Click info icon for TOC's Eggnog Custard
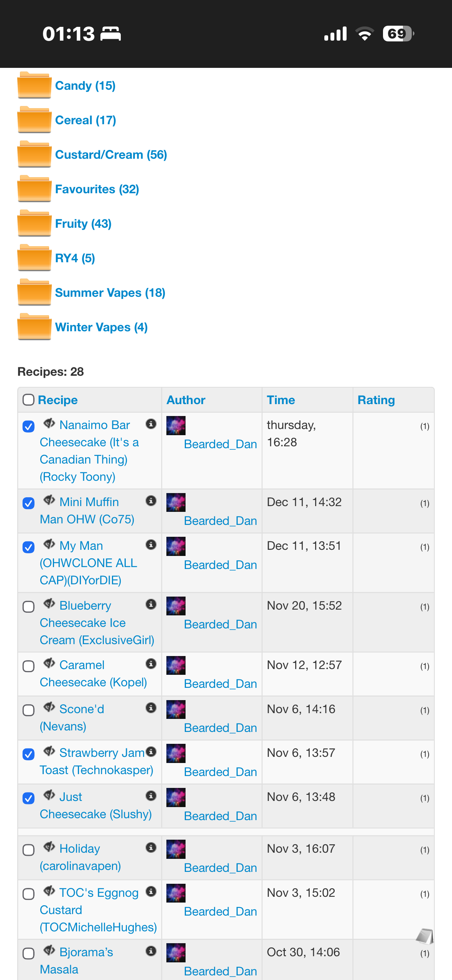The image size is (452, 980). coord(151,891)
